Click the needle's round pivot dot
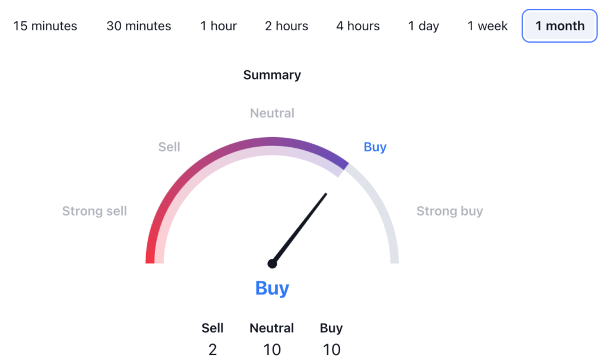 pos(272,263)
